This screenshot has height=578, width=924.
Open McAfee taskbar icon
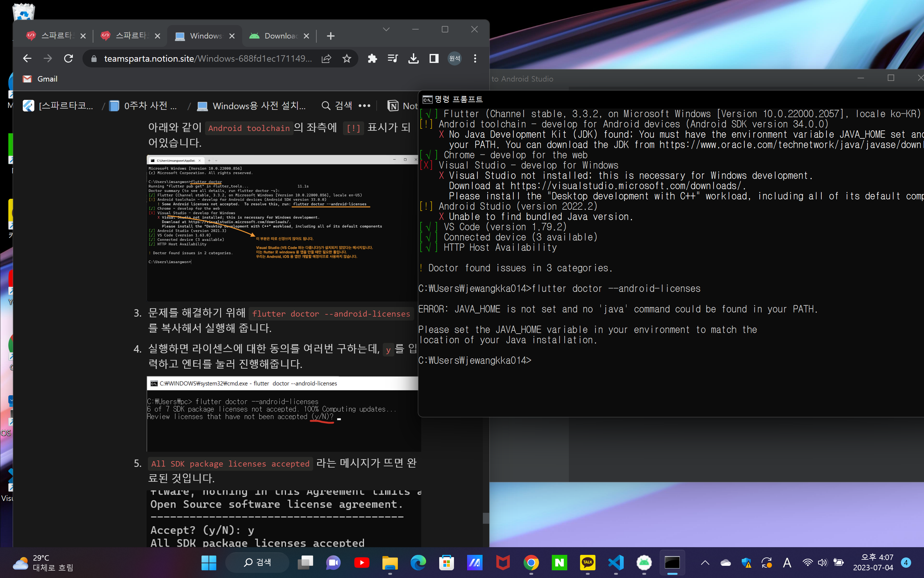503,563
